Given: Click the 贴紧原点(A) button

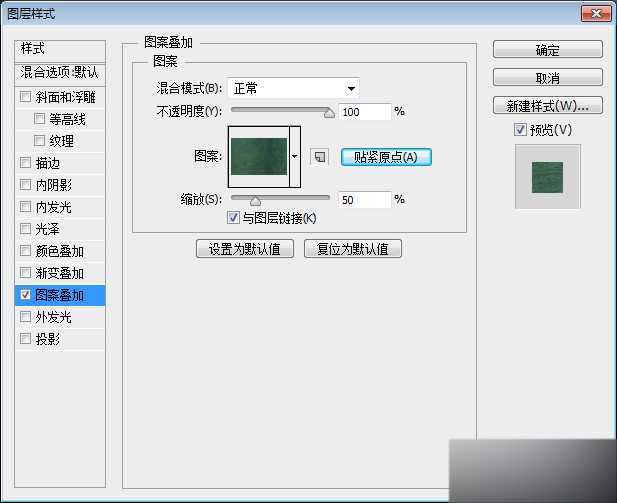Looking at the screenshot, I should [x=386, y=157].
